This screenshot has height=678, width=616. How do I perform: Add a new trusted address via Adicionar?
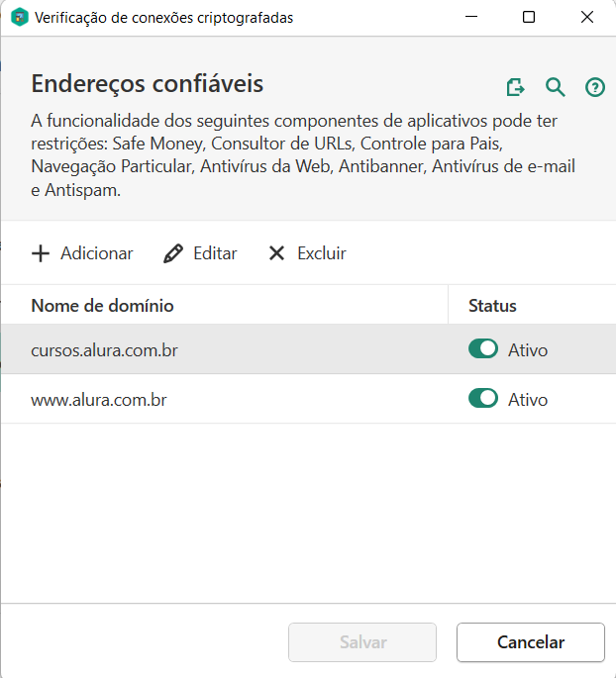coord(82,253)
